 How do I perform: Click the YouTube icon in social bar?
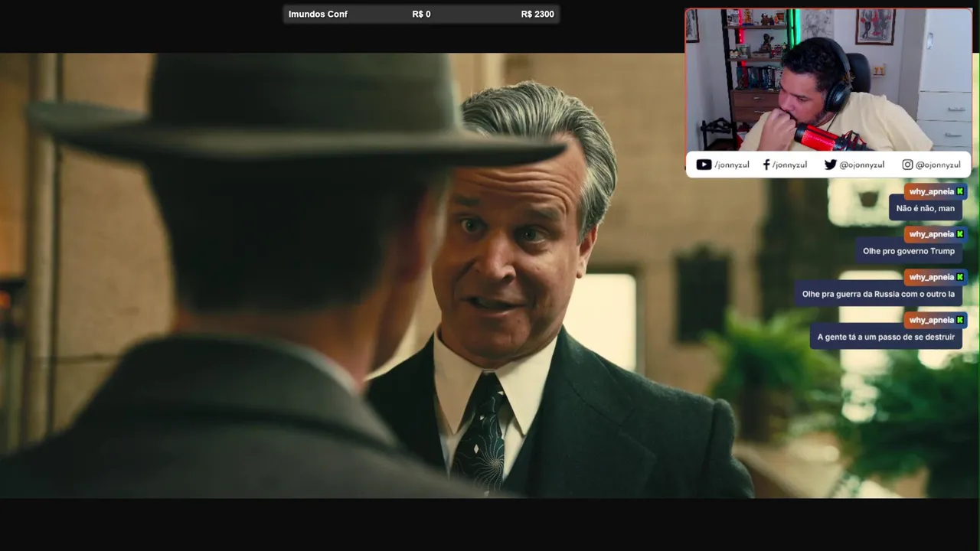point(704,165)
